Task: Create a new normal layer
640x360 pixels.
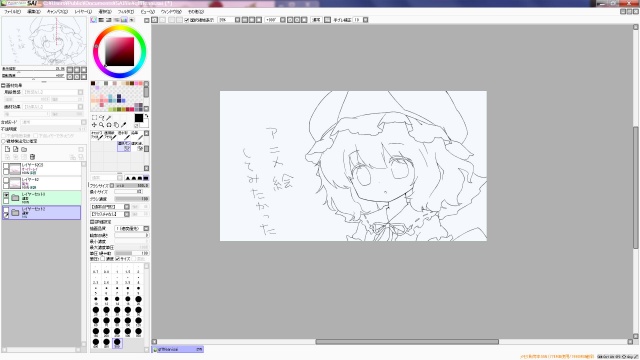Action: pos(7,149)
